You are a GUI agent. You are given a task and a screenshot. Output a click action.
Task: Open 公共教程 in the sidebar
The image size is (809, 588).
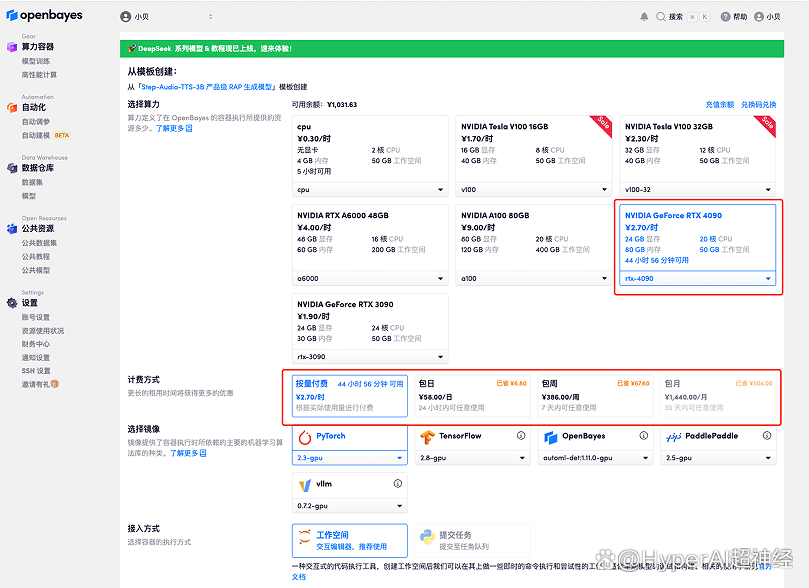click(36, 257)
